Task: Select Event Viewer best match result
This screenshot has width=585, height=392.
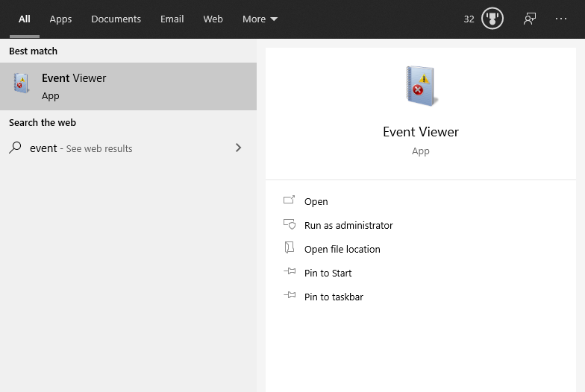Action: pos(128,86)
